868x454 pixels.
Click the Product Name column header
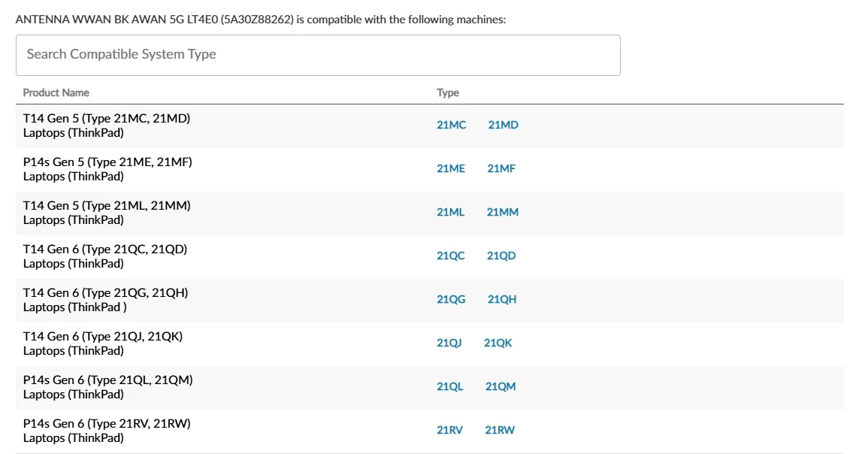(x=56, y=92)
